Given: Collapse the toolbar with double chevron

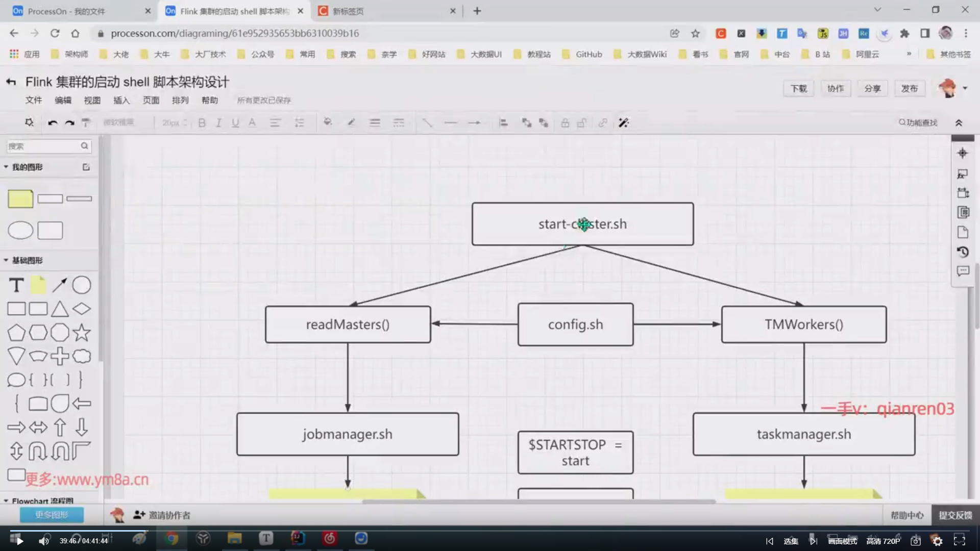Looking at the screenshot, I should click(959, 122).
